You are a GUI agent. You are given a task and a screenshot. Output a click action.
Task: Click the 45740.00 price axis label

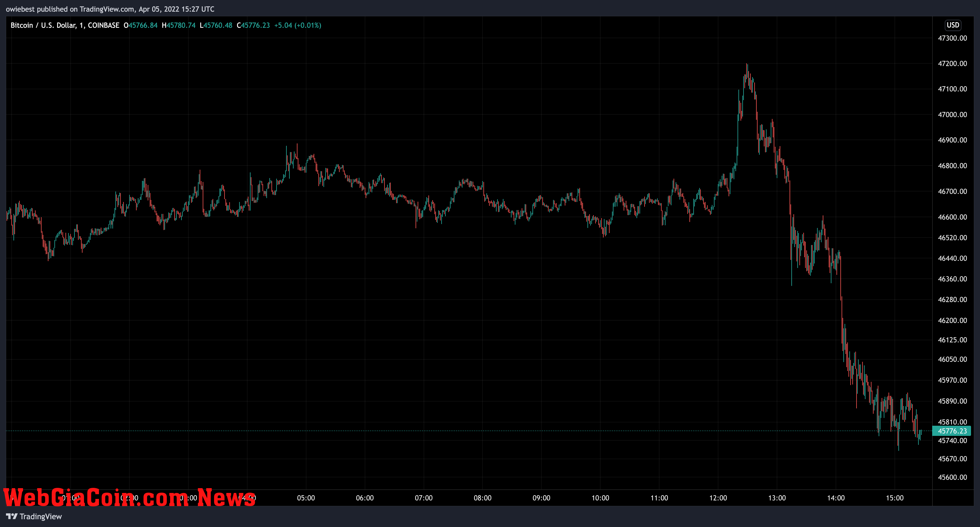pos(952,441)
